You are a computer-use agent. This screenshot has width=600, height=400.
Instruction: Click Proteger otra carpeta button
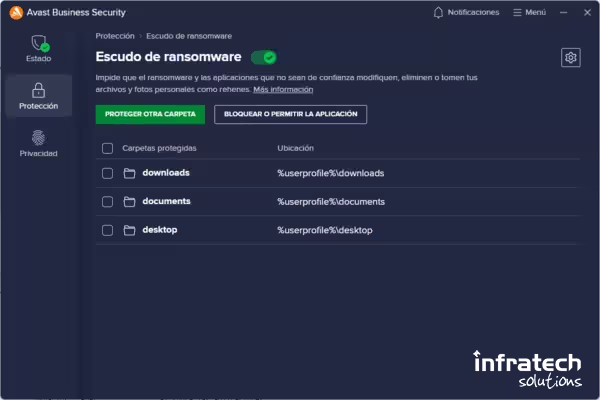150,114
